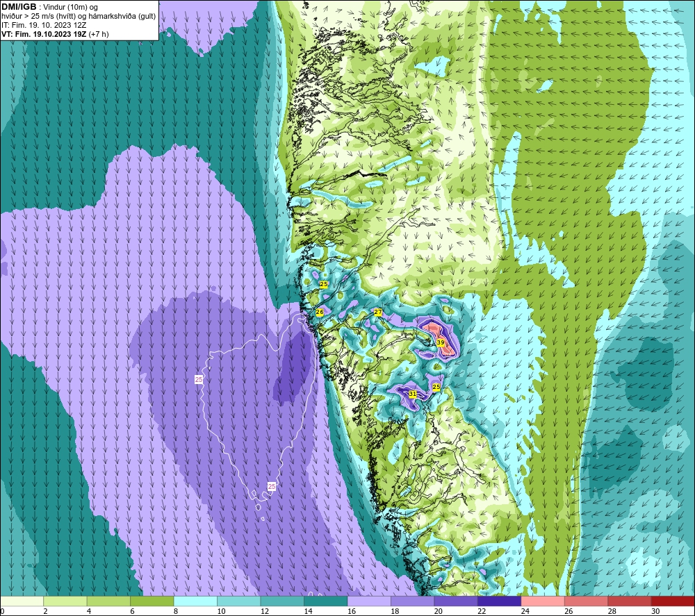Click the legend tick value 10

point(221,612)
